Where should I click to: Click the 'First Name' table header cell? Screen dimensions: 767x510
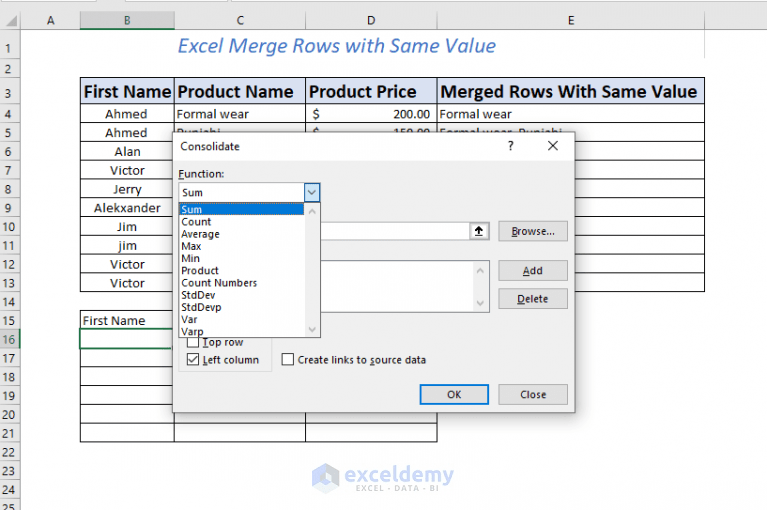coord(127,91)
